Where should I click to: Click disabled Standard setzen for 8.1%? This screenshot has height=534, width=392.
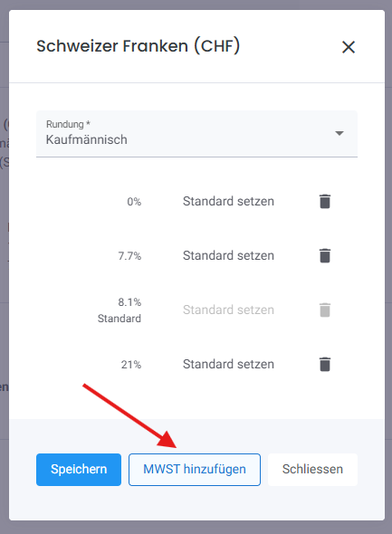228,310
